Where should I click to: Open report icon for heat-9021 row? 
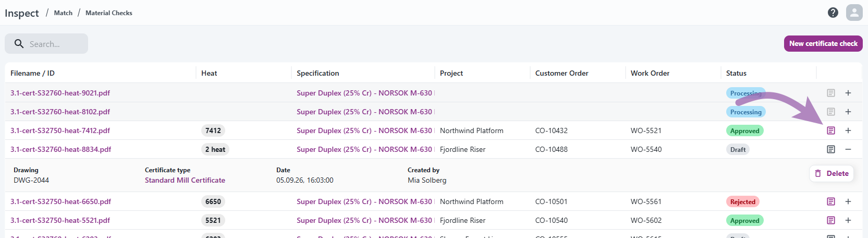tap(831, 93)
